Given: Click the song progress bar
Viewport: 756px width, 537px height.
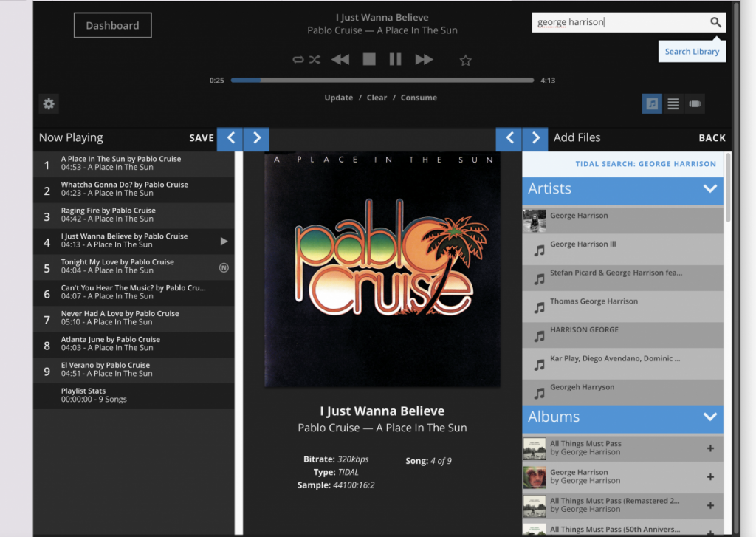Looking at the screenshot, I should 382,80.
